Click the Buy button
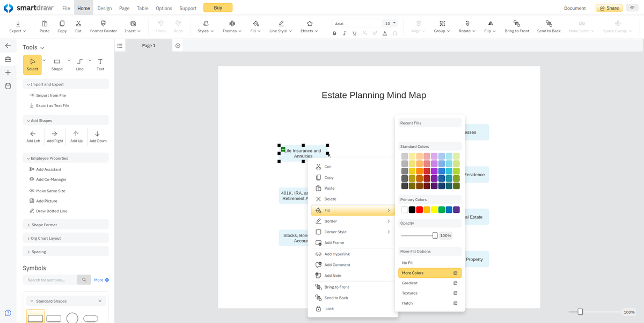This screenshot has width=644, height=323. pyautogui.click(x=218, y=8)
